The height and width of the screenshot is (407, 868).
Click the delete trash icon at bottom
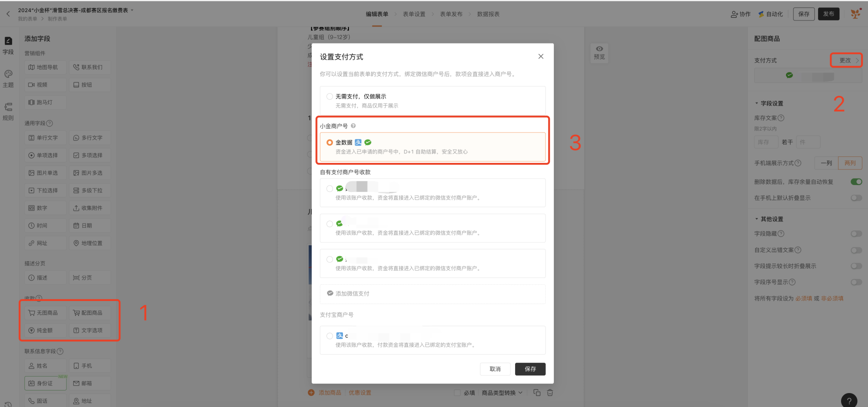coord(550,393)
